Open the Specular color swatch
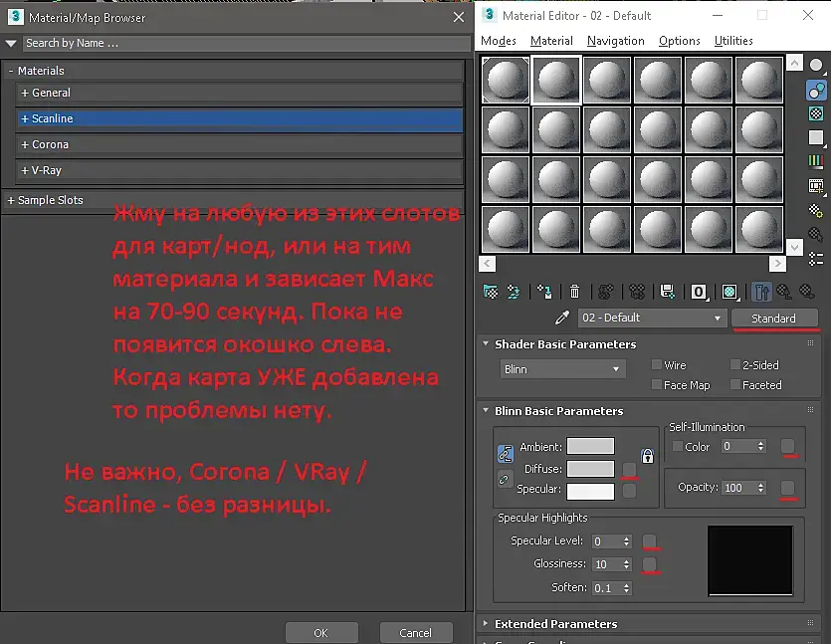Image resolution: width=831 pixels, height=644 pixels. pyautogui.click(x=590, y=491)
